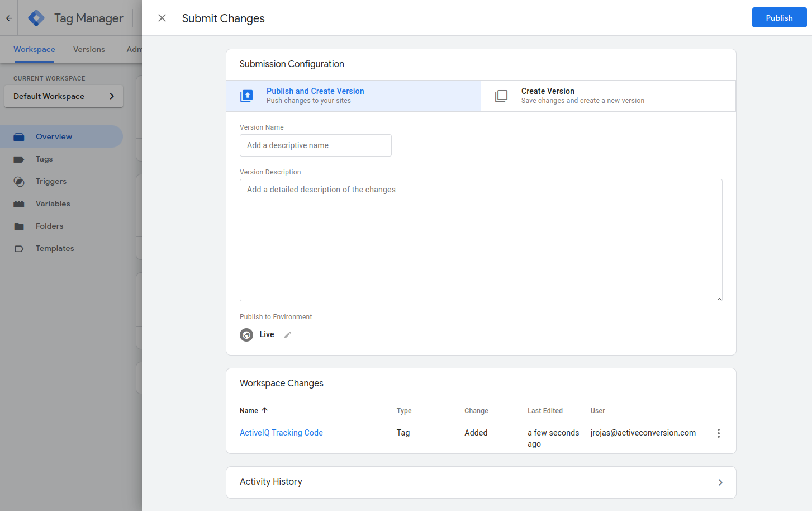Click the User column header

click(597, 411)
